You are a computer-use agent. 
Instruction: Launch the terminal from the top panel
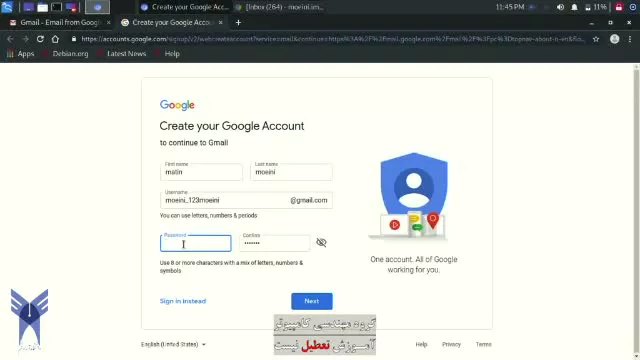pos(56,7)
